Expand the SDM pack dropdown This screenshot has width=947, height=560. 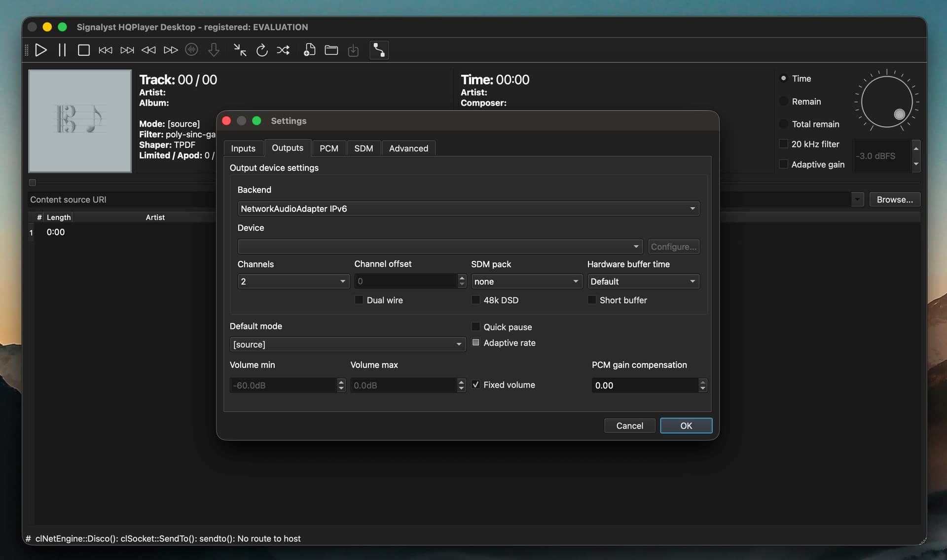point(526,281)
